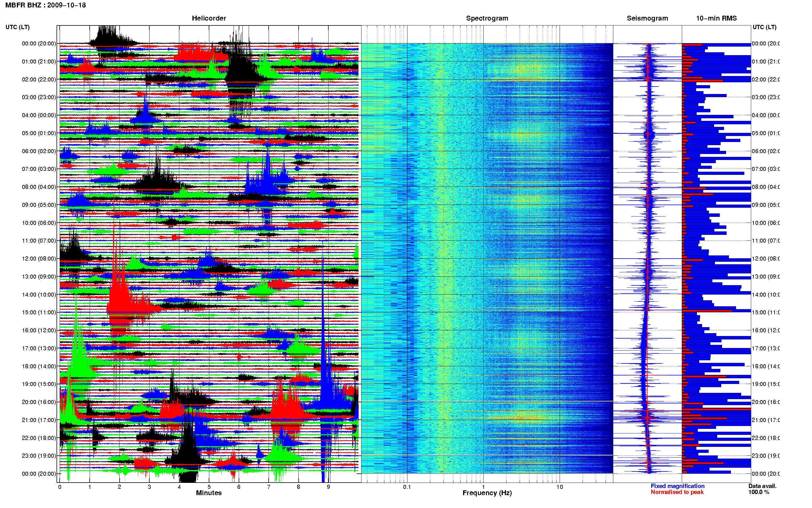
Task: Click the left '12:00 (08:00)' time label
Action: [x=39, y=259]
